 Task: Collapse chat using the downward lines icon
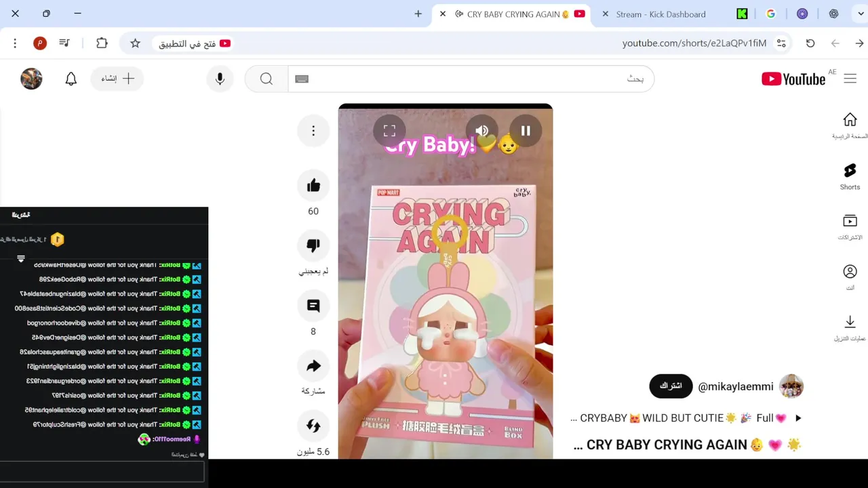(21, 259)
